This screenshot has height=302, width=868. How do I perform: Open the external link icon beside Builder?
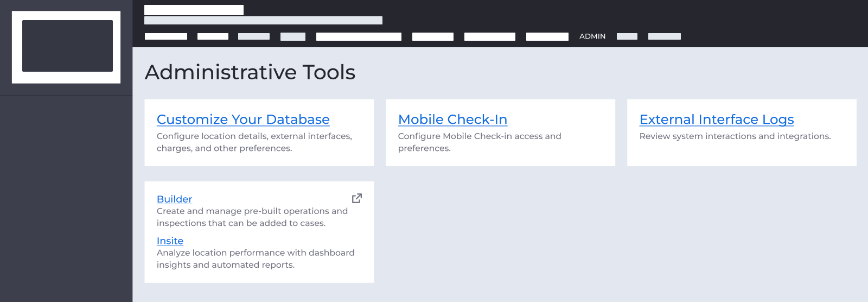point(356,198)
